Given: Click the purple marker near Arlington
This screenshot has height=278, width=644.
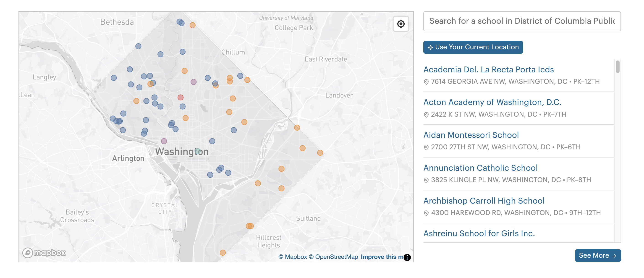Looking at the screenshot, I should [164, 141].
